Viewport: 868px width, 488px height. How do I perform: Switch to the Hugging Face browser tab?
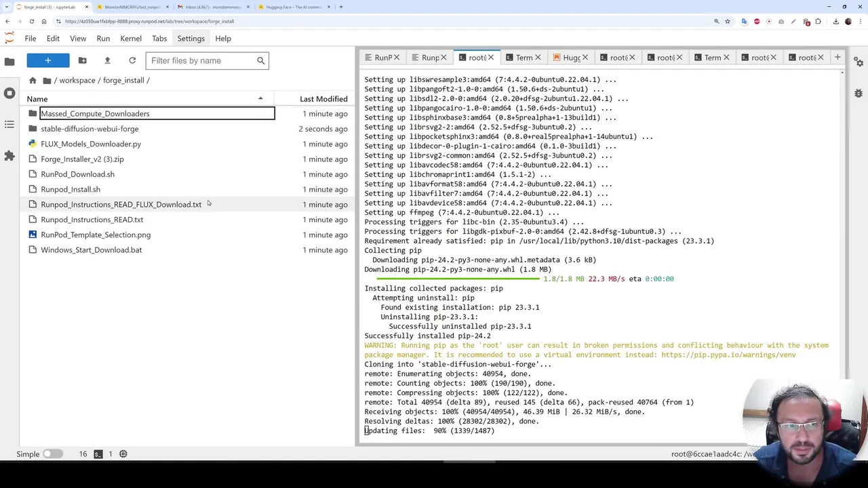294,7
